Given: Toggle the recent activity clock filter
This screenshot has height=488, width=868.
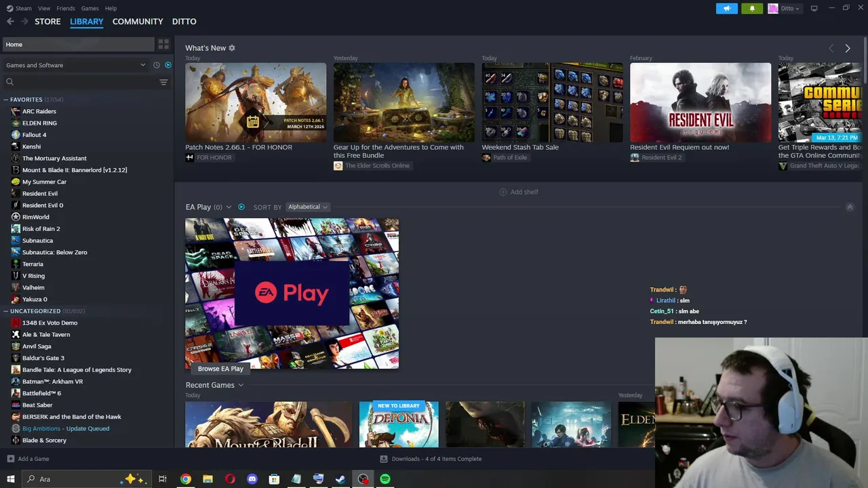Looking at the screenshot, I should [x=157, y=65].
